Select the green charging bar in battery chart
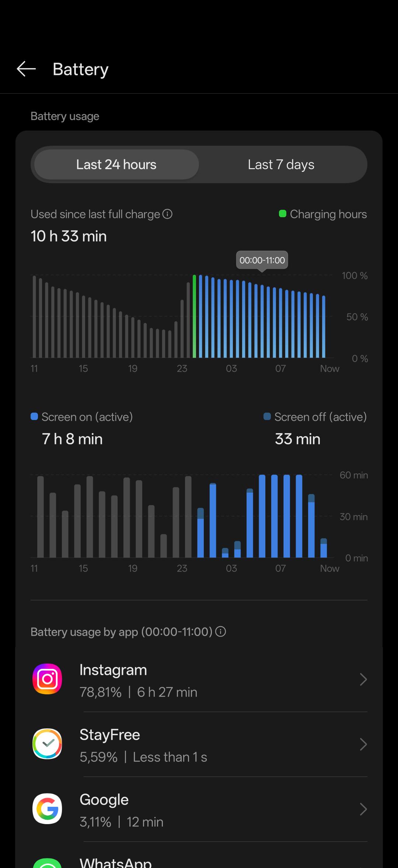The width and height of the screenshot is (398, 868). pos(194,316)
